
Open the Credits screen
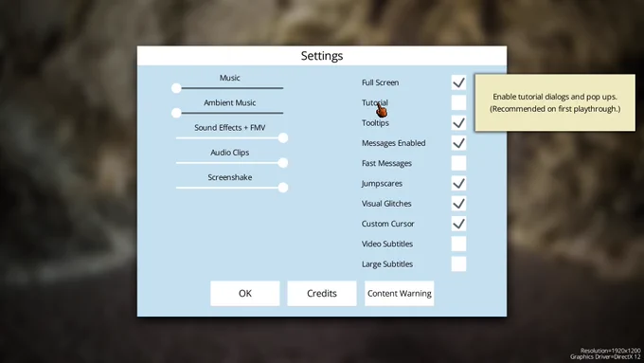pos(322,294)
